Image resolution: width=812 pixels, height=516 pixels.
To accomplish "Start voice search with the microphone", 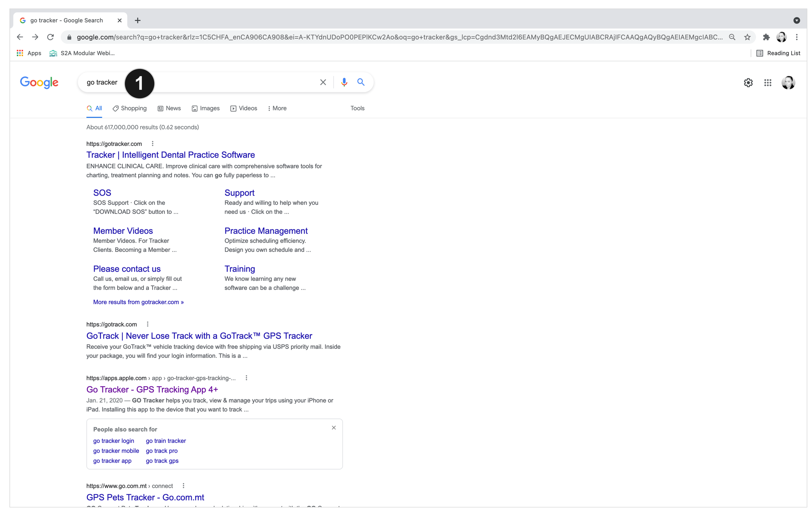I will coord(344,82).
